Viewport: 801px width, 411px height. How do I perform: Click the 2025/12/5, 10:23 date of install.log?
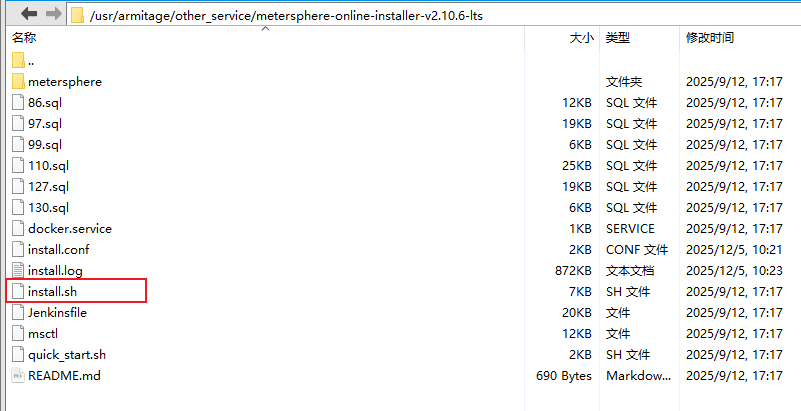(x=734, y=271)
